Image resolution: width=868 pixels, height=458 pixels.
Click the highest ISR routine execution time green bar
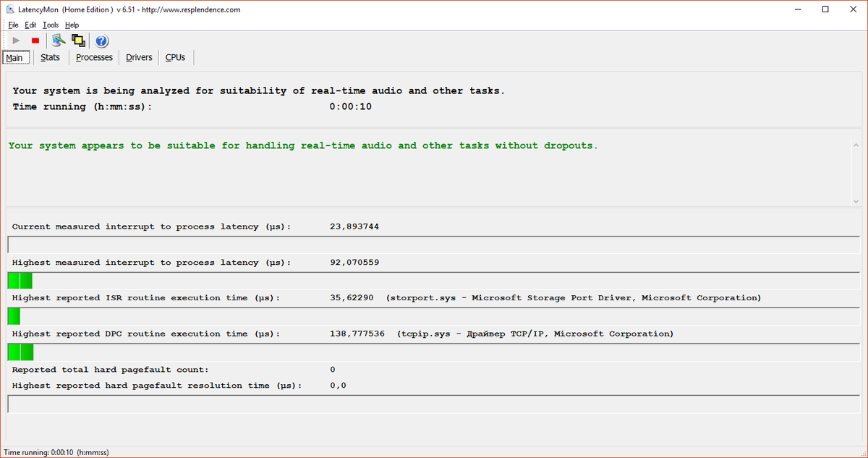[x=14, y=316]
